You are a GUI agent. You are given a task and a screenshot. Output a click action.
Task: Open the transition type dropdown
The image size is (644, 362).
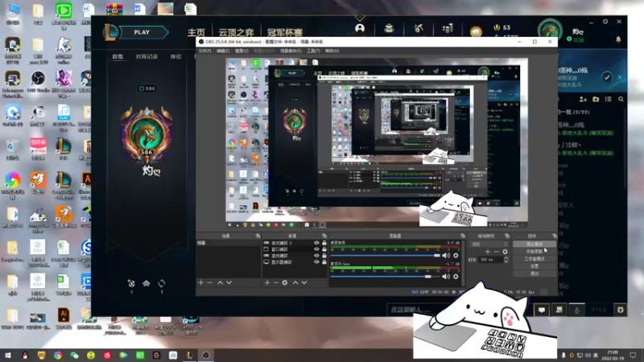[x=489, y=244]
